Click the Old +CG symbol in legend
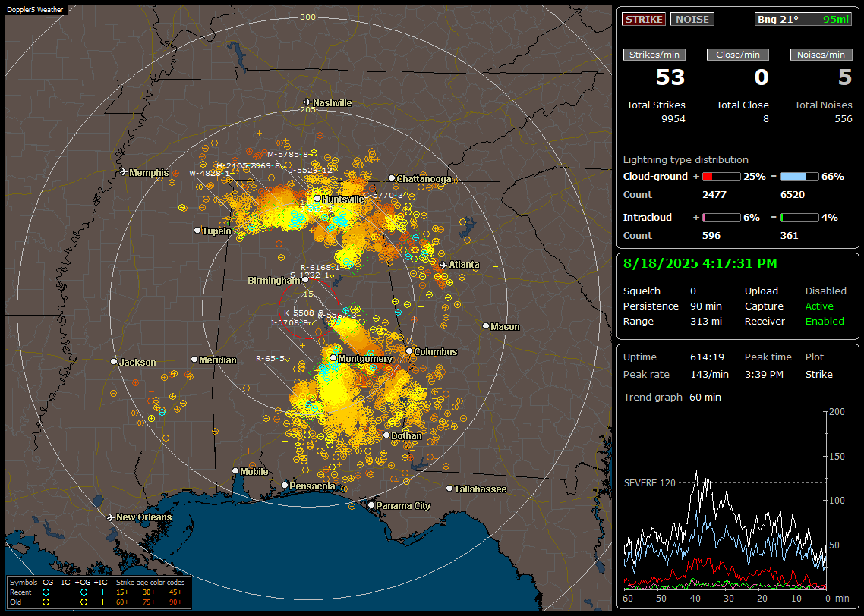The width and height of the screenshot is (864, 616). (84, 602)
